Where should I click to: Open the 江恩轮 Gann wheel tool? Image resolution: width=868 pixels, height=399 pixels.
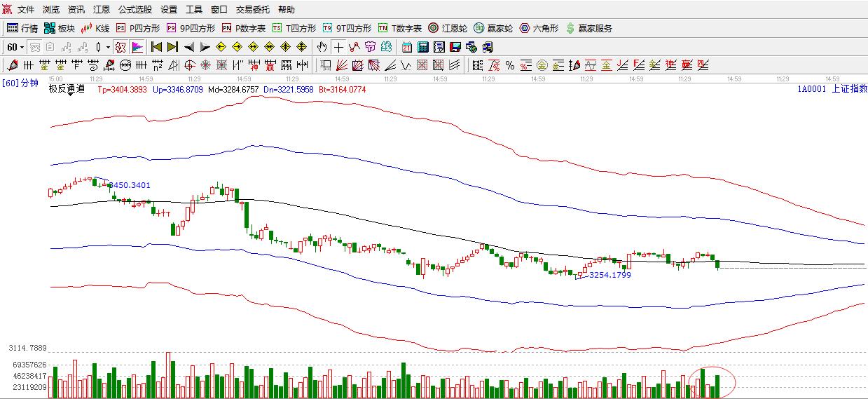pos(447,29)
